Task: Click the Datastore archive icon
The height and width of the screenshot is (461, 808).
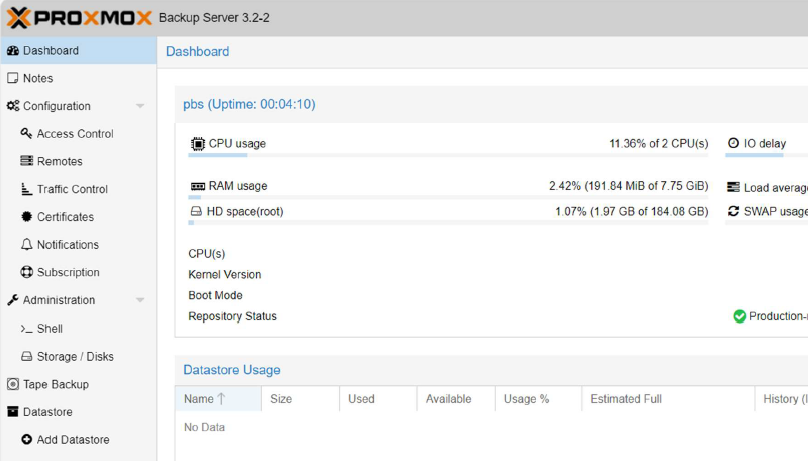Action: [13, 412]
